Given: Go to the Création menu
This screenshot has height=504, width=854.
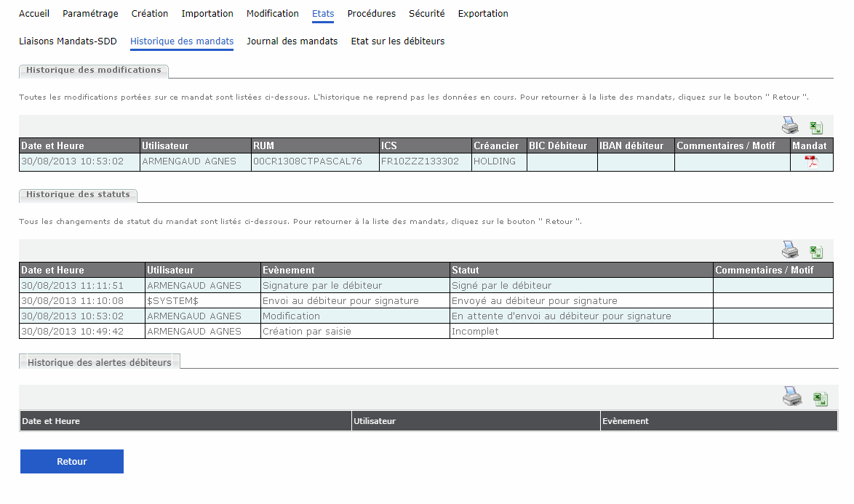Looking at the screenshot, I should click(x=150, y=14).
